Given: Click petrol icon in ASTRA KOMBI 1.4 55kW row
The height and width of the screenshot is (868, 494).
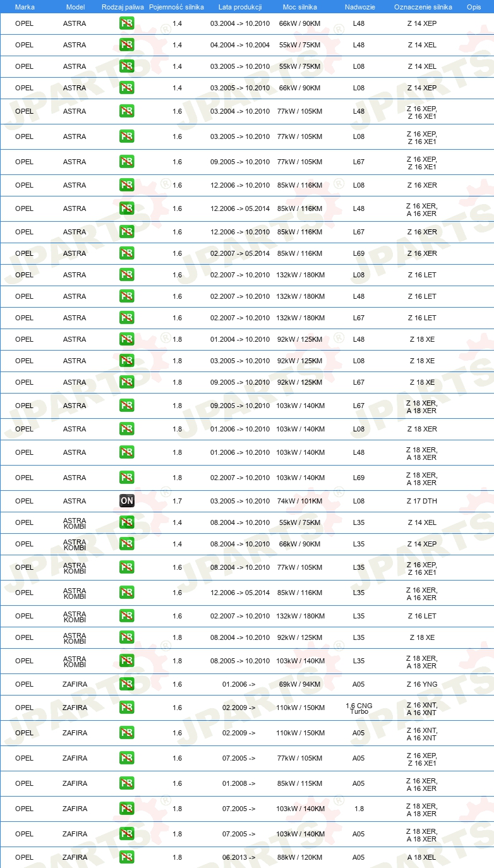Looking at the screenshot, I should (127, 522).
